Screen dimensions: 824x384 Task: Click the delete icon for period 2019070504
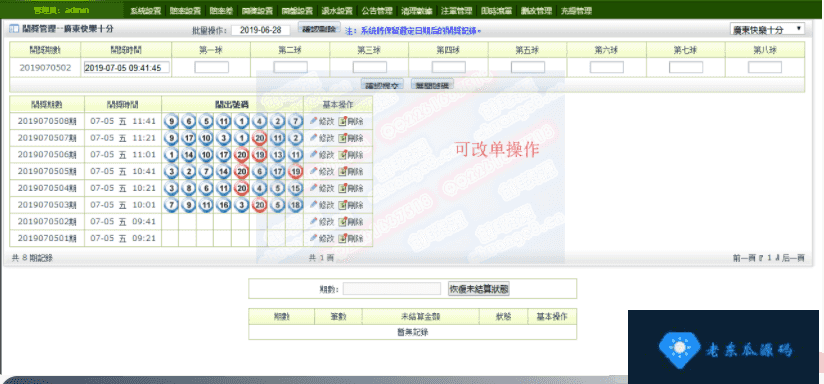pos(342,188)
